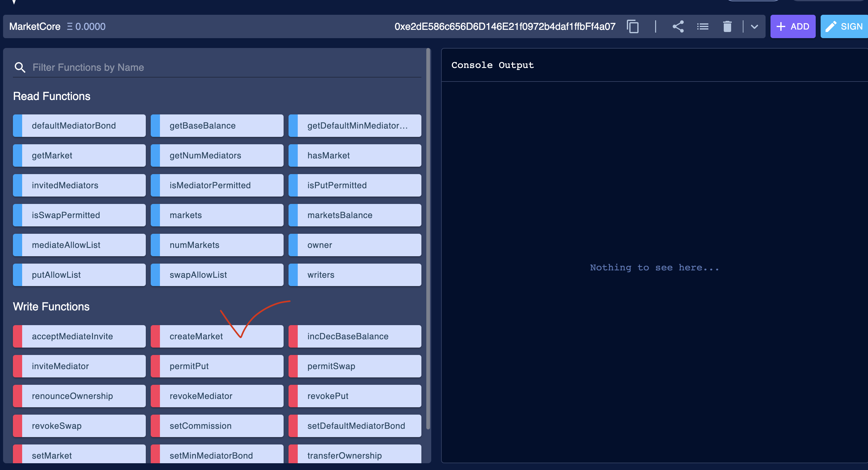
Task: Open the list view icon
Action: click(703, 26)
